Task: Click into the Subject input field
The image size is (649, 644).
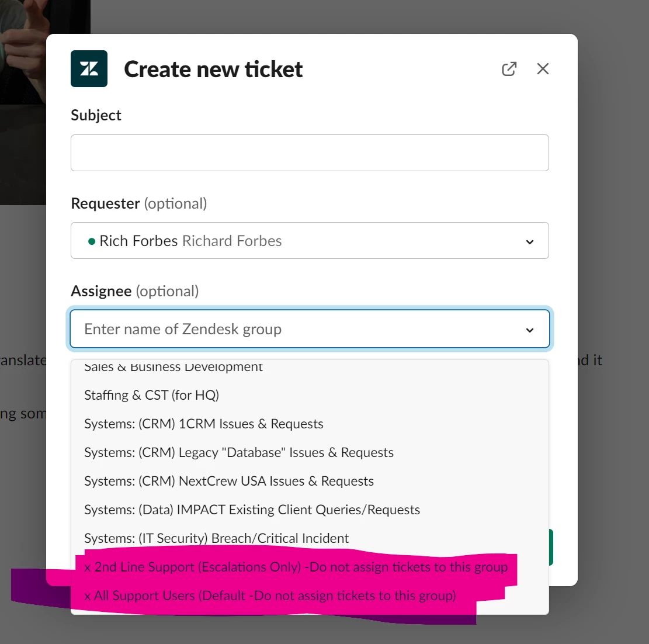Action: pyautogui.click(x=310, y=153)
